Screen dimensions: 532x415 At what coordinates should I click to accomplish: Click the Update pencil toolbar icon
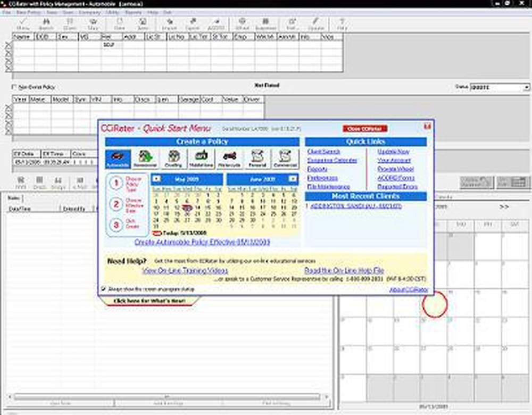point(316,24)
